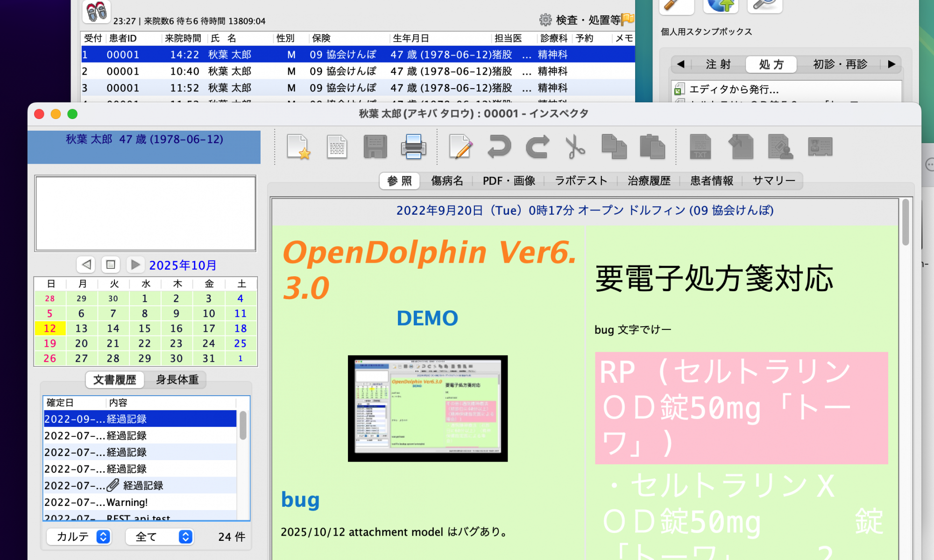Select highlighted date 12 in calendar
Screen dimensions: 934x560
point(50,329)
